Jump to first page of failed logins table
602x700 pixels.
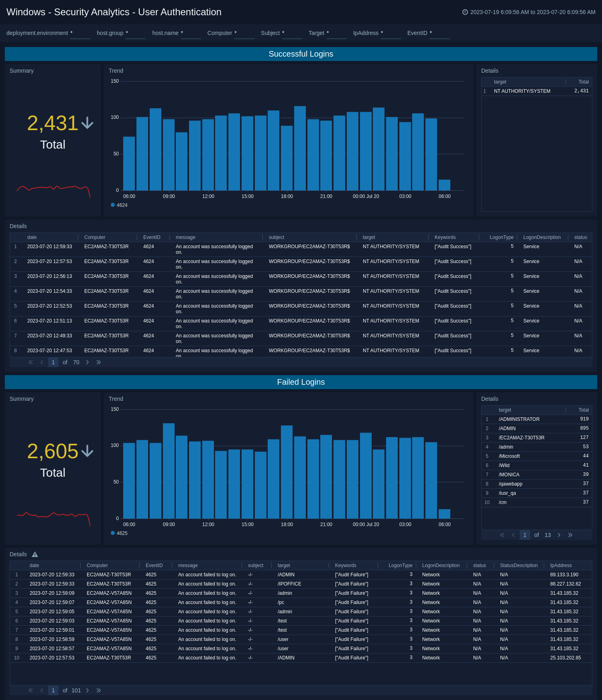click(x=31, y=690)
